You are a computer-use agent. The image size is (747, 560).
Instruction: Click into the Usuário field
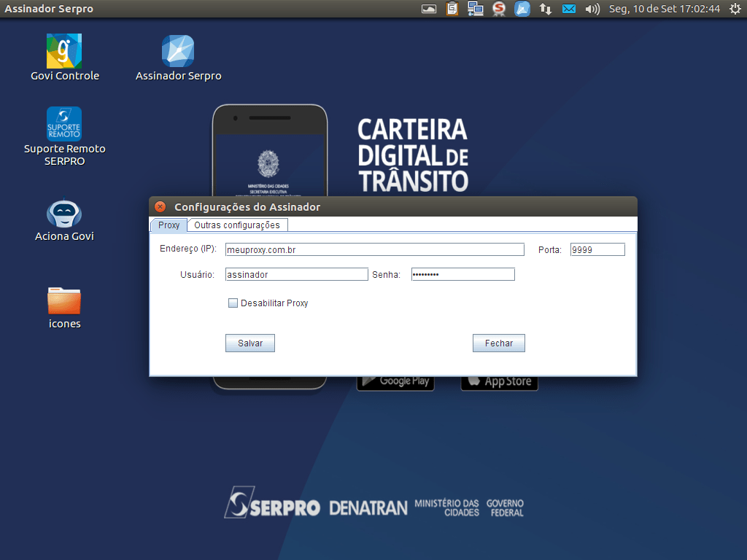coord(296,274)
